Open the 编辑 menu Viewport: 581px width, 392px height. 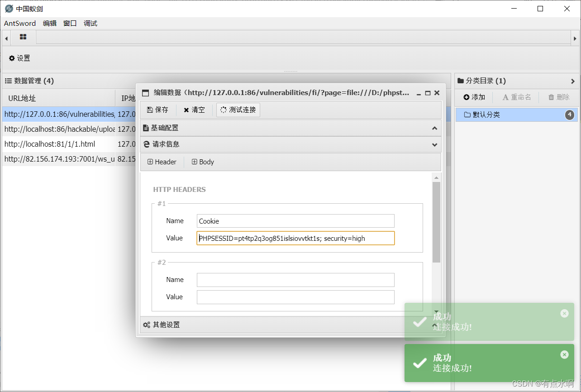pyautogui.click(x=50, y=24)
